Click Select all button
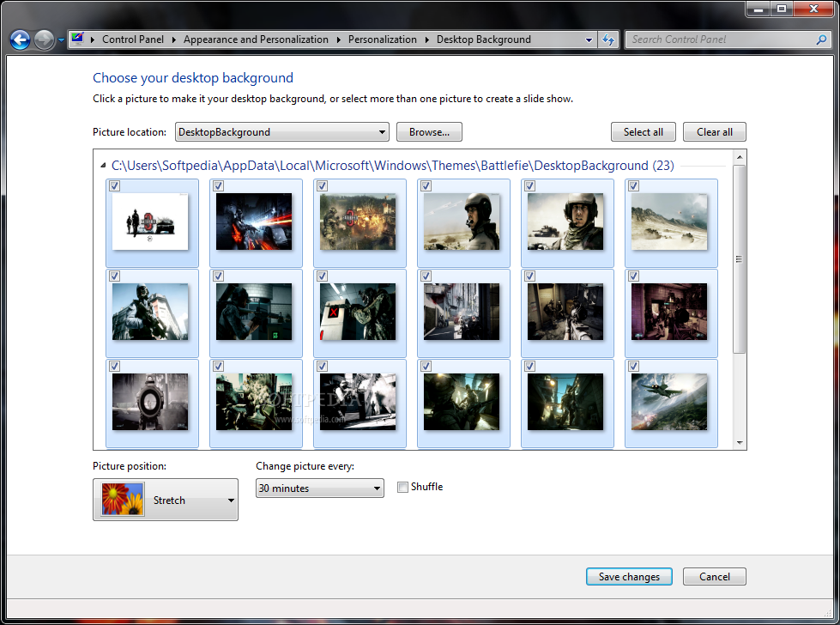Screen dimensions: 840x625 coord(644,132)
